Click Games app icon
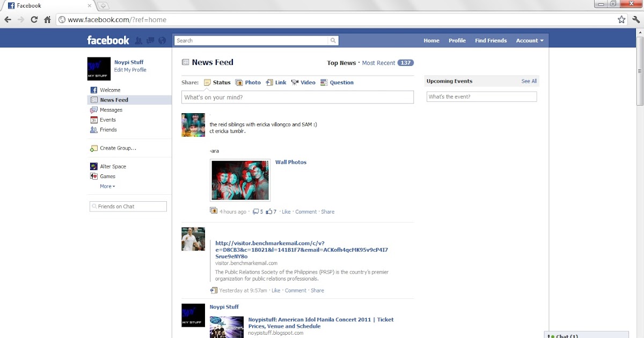Screen dimensions: 644x338 (93, 177)
